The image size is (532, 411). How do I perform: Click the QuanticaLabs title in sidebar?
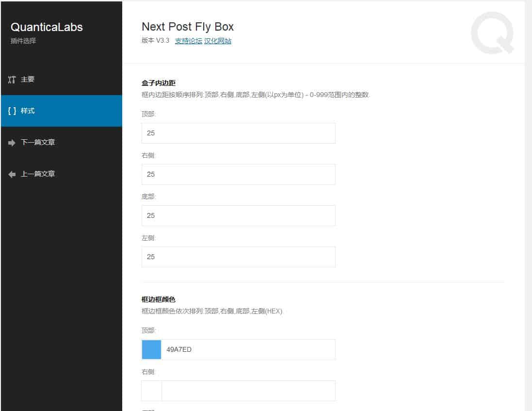point(47,27)
